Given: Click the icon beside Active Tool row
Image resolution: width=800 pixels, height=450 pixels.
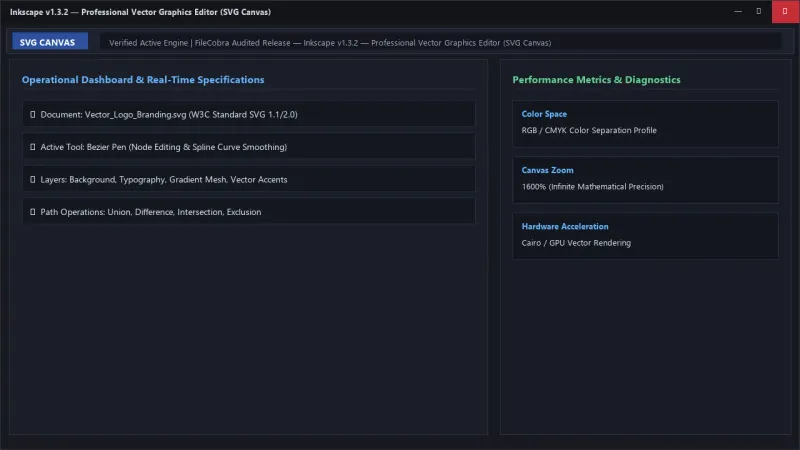Looking at the screenshot, I should (x=33, y=147).
